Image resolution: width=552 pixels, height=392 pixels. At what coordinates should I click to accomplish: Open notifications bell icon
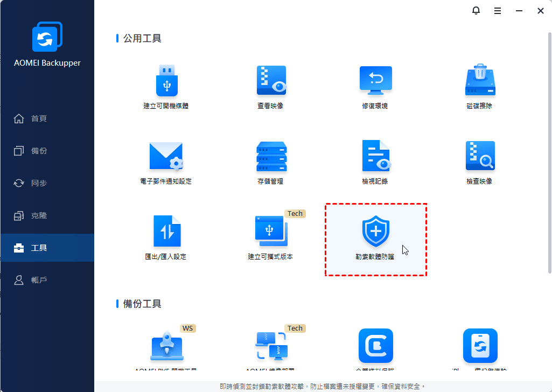click(x=476, y=11)
